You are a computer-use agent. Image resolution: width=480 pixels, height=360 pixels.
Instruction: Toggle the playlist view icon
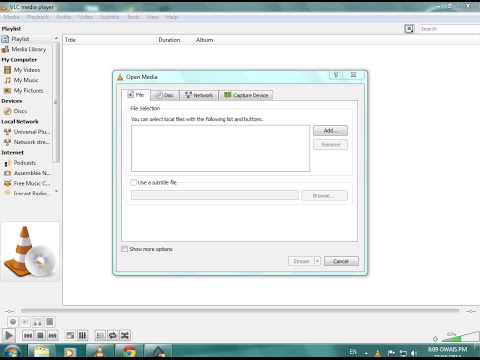point(100,335)
